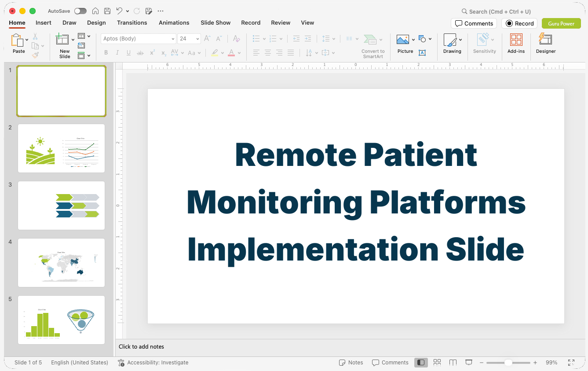Click the Decrease Font Size icon
The image size is (588, 371).
tap(219, 39)
